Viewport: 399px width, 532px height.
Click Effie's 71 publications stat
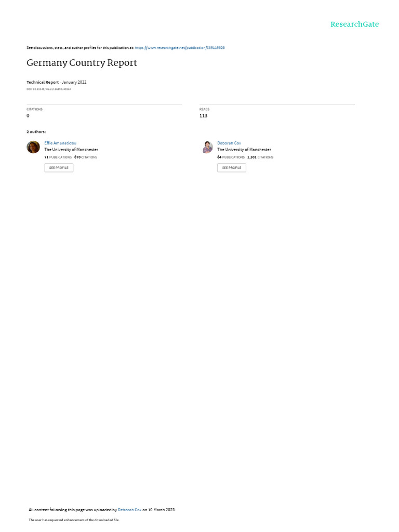pyautogui.click(x=58, y=157)
